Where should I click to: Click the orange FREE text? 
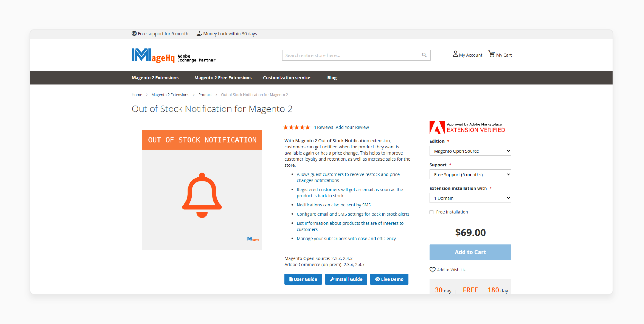tap(470, 290)
